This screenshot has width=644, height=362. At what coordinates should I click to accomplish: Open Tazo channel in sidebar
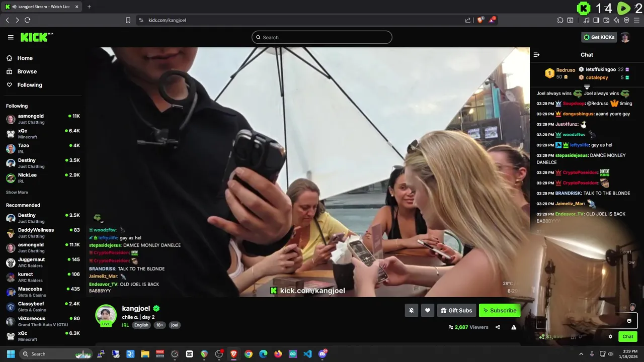pos(43,148)
